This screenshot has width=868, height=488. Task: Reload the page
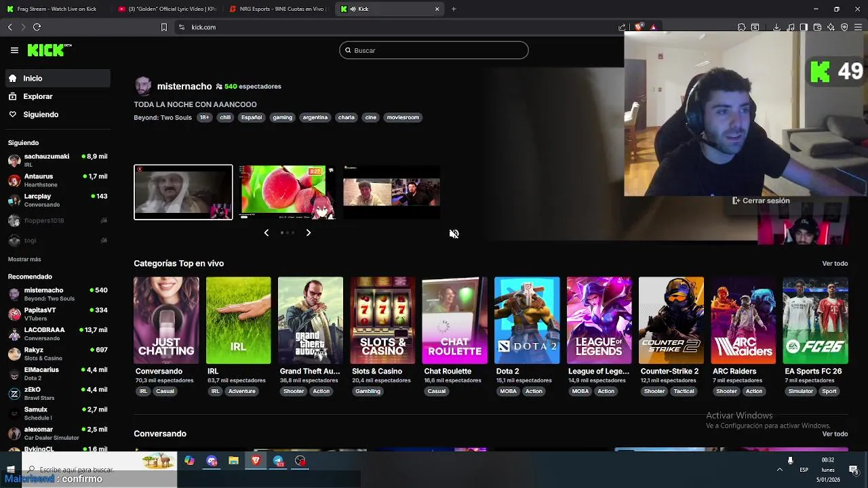[x=37, y=27]
